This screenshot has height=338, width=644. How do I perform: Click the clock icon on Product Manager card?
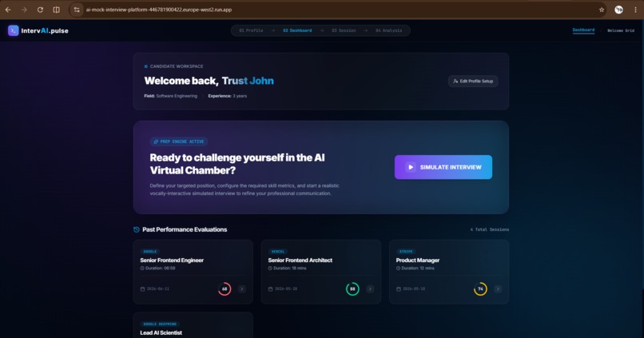pyautogui.click(x=398, y=268)
